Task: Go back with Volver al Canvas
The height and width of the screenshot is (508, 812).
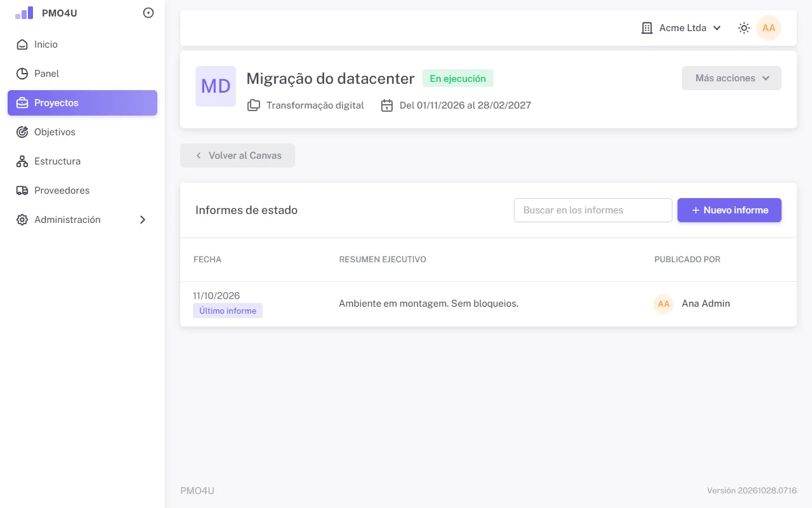Action: (238, 156)
